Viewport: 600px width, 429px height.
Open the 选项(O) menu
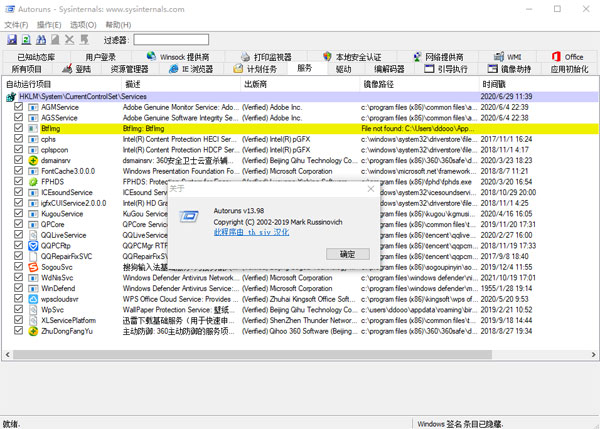pos(83,25)
